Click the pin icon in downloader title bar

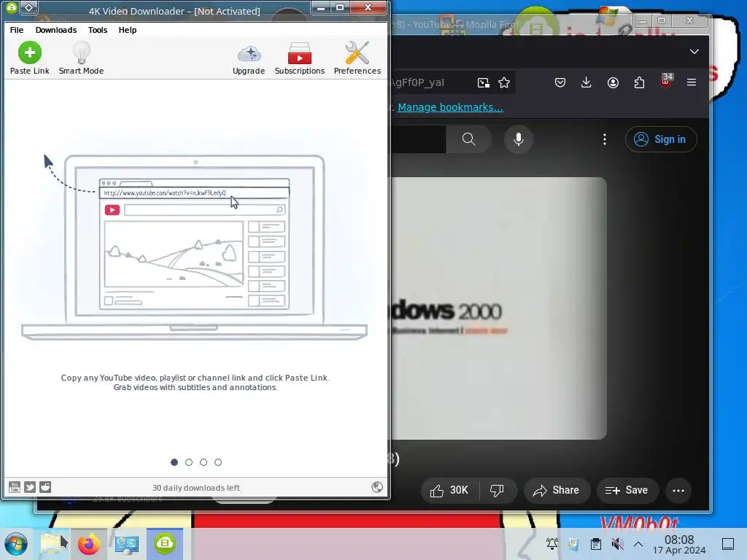[x=29, y=7]
